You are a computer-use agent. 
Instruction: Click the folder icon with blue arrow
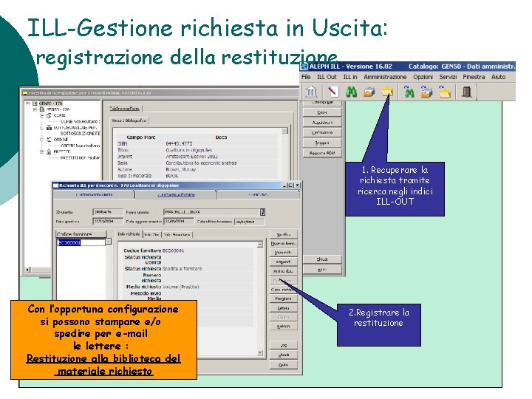click(445, 92)
